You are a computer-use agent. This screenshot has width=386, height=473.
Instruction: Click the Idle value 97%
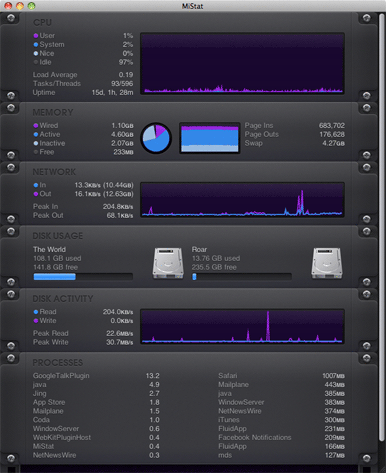(x=126, y=62)
